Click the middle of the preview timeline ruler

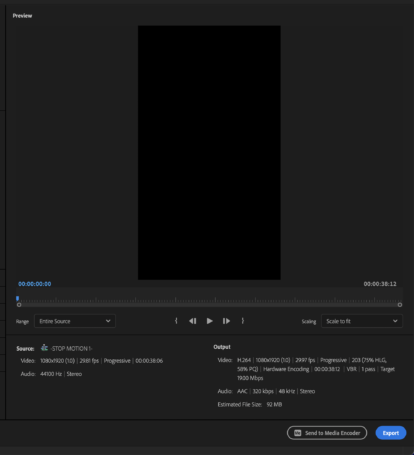209,299
